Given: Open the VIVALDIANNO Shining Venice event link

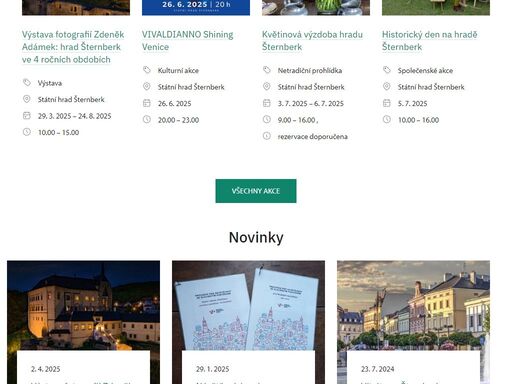Looking at the screenshot, I should (188, 41).
